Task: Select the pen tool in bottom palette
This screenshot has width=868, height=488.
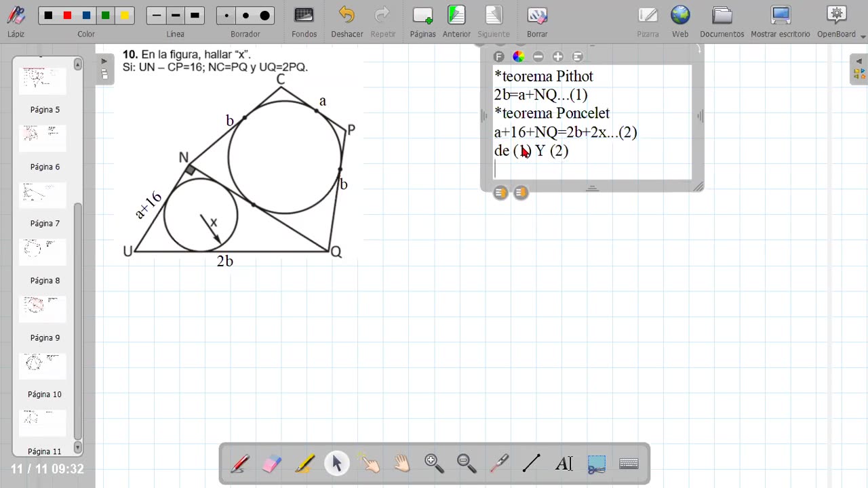Action: coord(240,464)
